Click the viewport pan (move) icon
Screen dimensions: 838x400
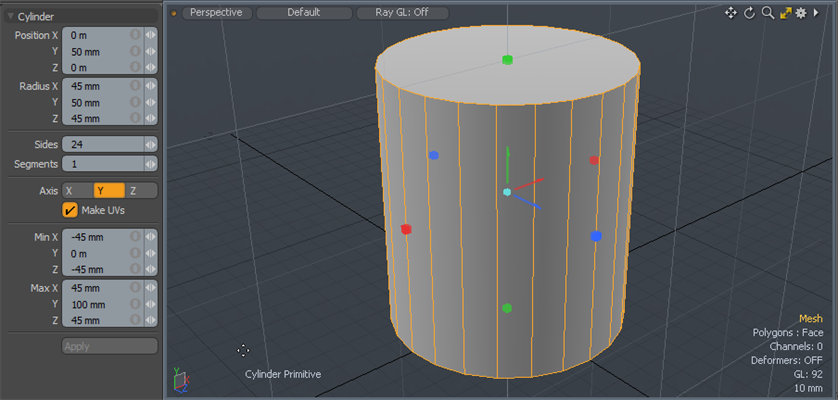pyautogui.click(x=731, y=13)
